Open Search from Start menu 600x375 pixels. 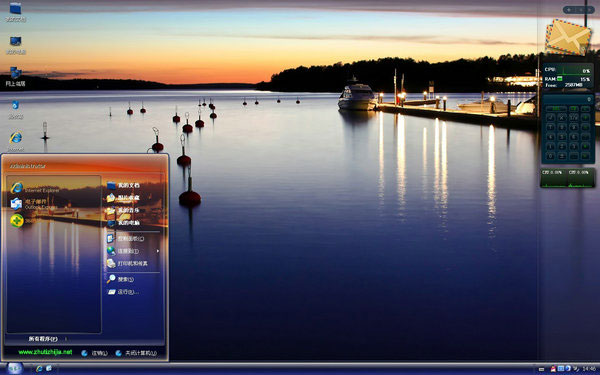click(x=120, y=279)
